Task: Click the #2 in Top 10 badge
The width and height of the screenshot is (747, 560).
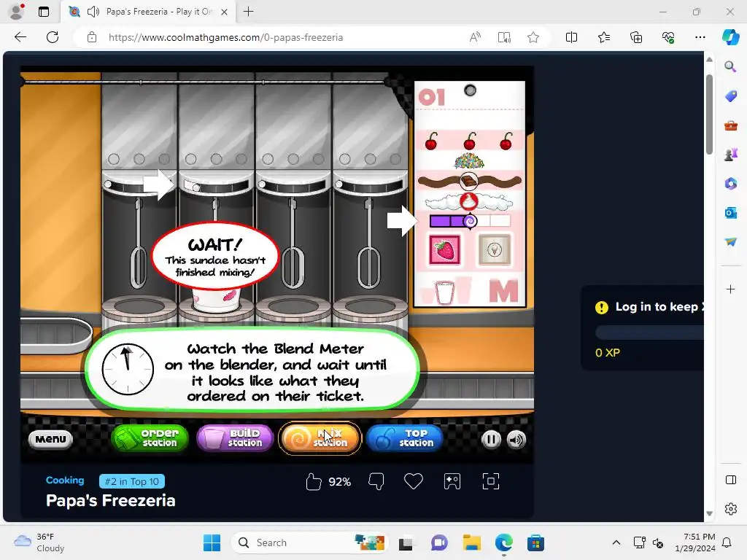Action: [132, 481]
